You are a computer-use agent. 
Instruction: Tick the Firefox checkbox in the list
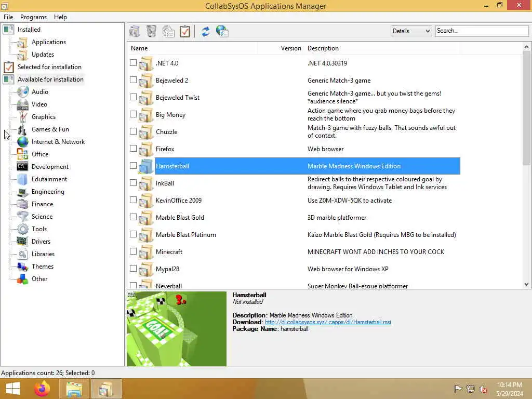[134, 148]
